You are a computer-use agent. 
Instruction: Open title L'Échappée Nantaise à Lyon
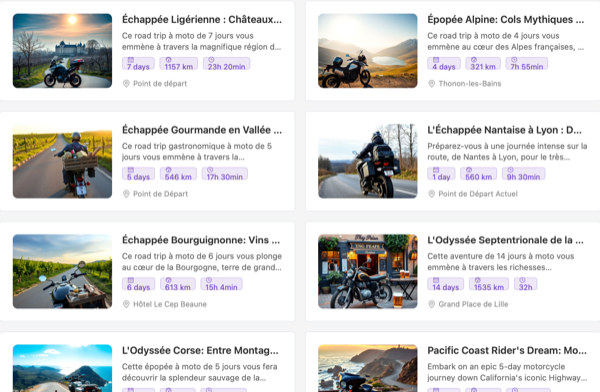[504, 130]
